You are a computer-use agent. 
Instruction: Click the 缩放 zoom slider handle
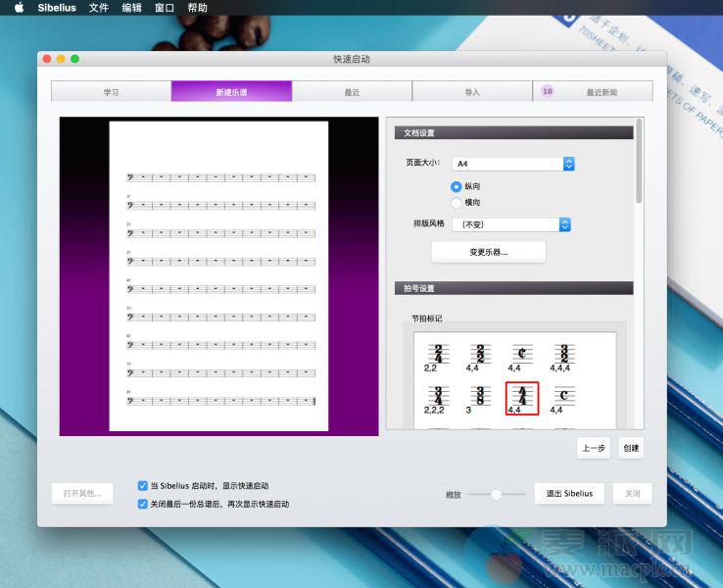[496, 495]
